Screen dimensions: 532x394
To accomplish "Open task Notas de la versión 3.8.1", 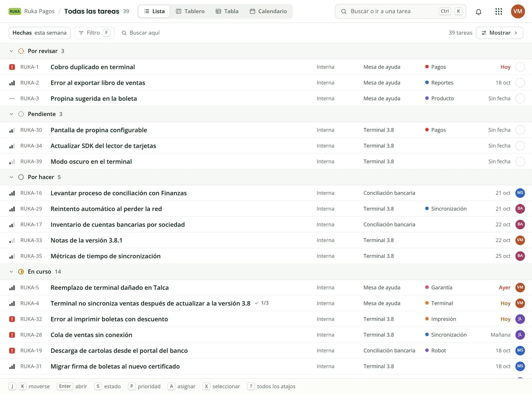I will click(86, 240).
